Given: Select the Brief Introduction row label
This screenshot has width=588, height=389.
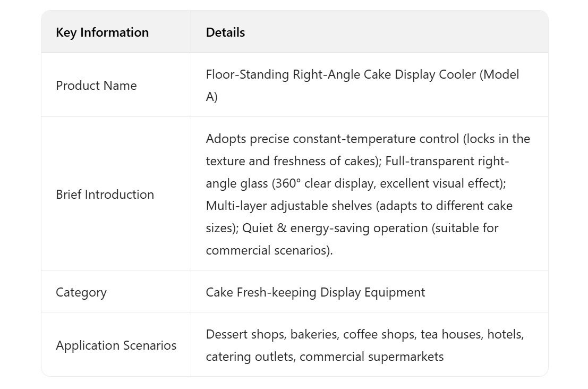Looking at the screenshot, I should [105, 194].
